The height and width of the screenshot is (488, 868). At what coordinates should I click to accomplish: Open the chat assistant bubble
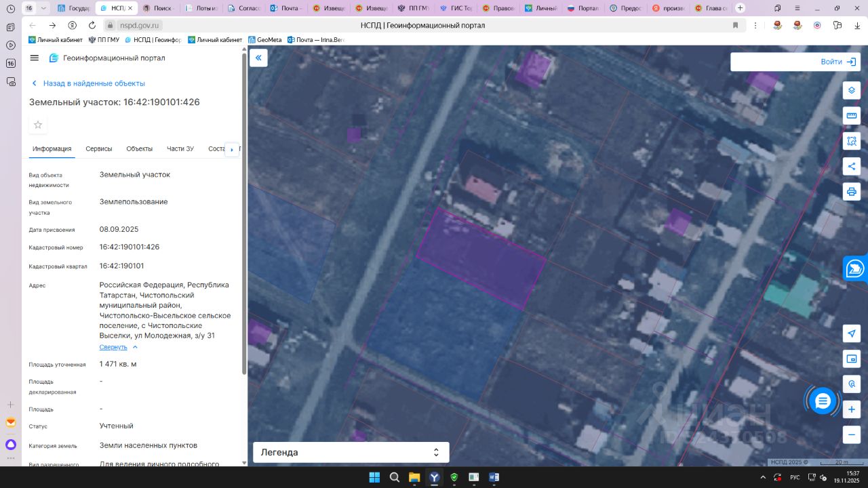coord(823,401)
